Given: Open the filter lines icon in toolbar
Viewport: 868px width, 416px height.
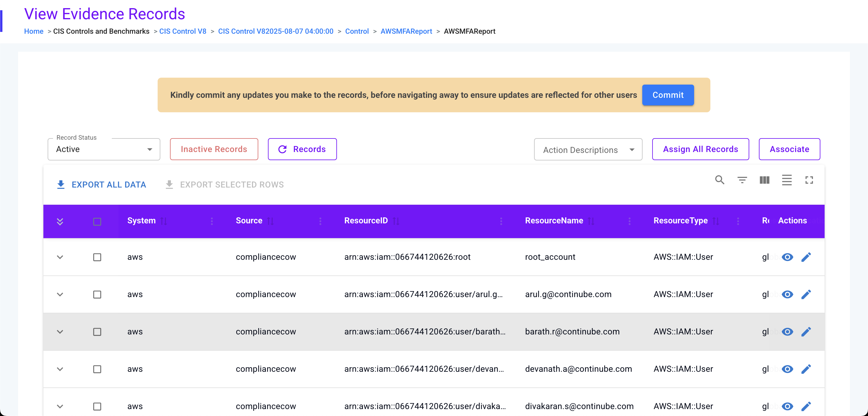Looking at the screenshot, I should click(x=742, y=180).
